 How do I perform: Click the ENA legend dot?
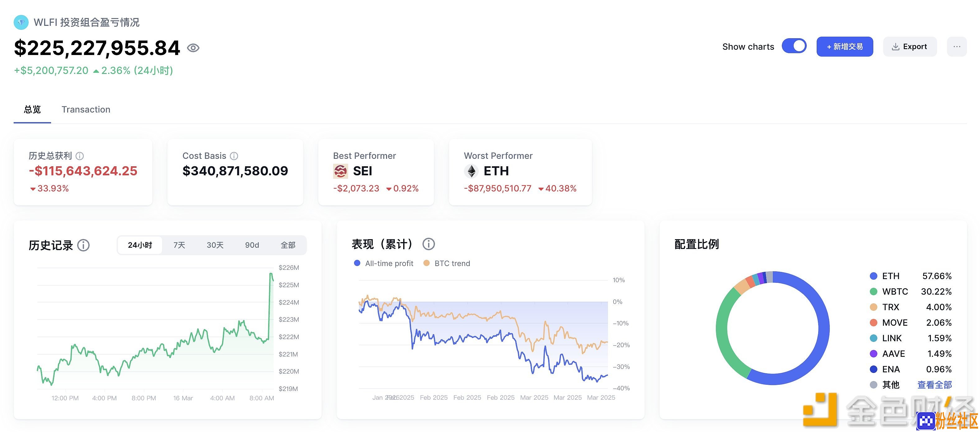click(x=874, y=370)
